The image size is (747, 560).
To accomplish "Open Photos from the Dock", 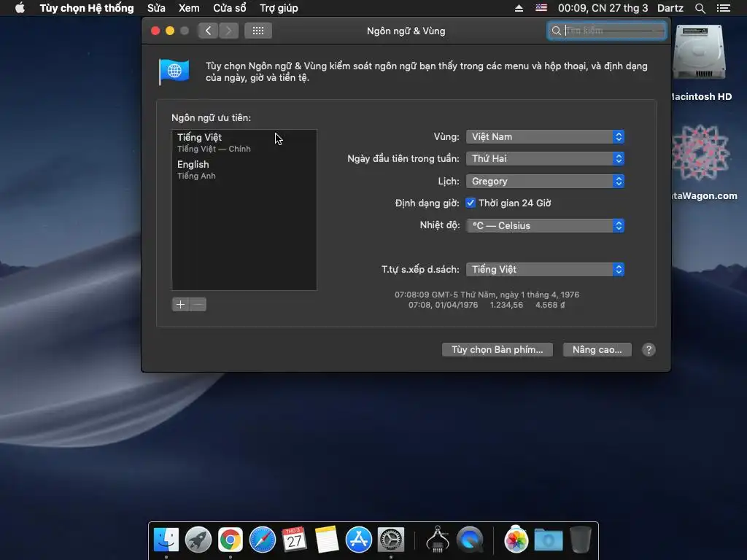I will point(516,540).
